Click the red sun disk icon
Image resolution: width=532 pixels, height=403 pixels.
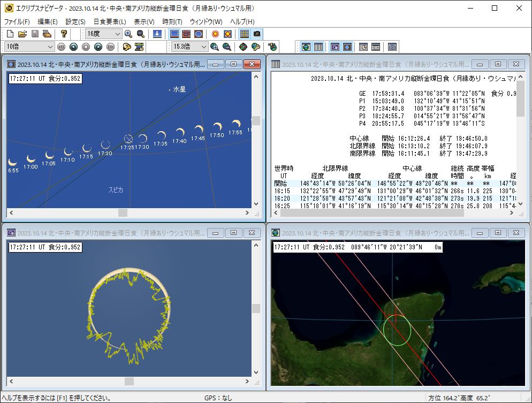click(x=215, y=34)
